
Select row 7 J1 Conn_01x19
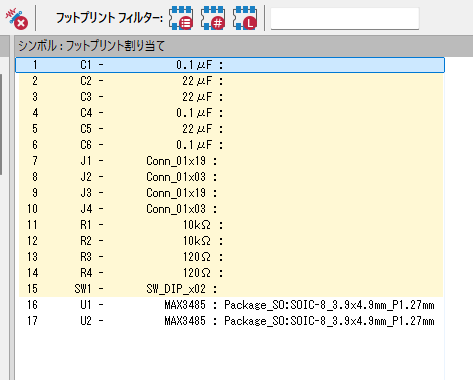(x=230, y=161)
